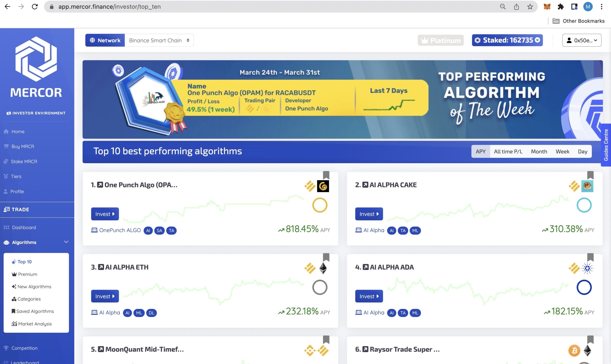Toggle APY performance view

tap(480, 151)
